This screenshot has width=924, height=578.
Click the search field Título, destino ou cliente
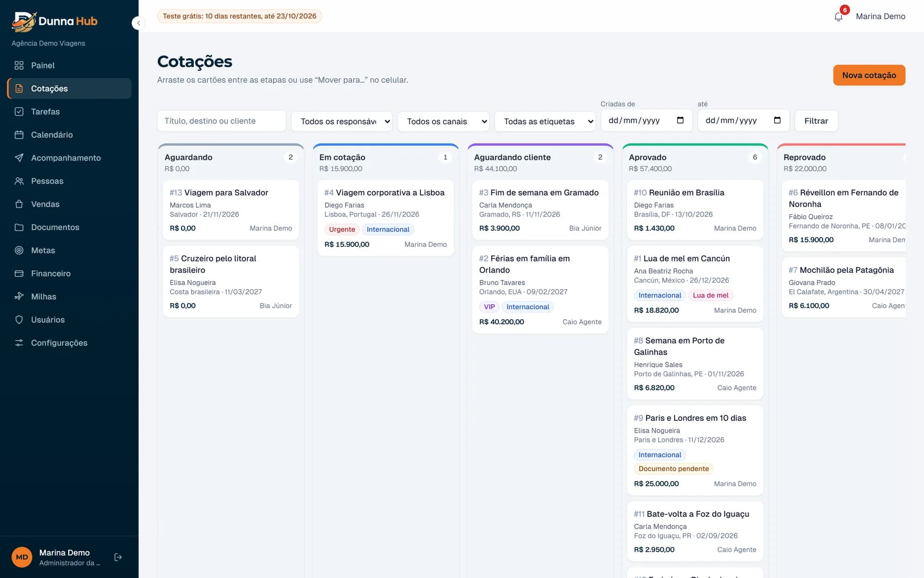tap(222, 121)
